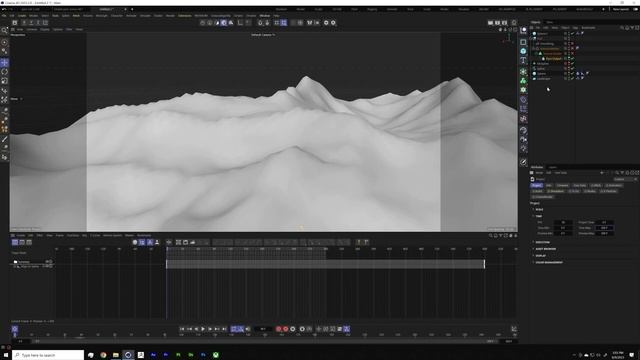
Task: Click the current frame field in playback bar
Action: click(x=263, y=329)
